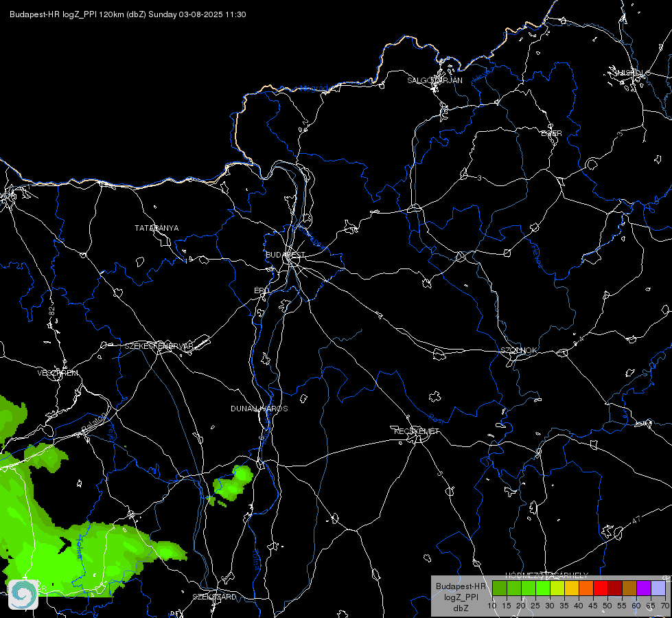
Task: Click the KECSKEMET city label
Action: tap(417, 431)
